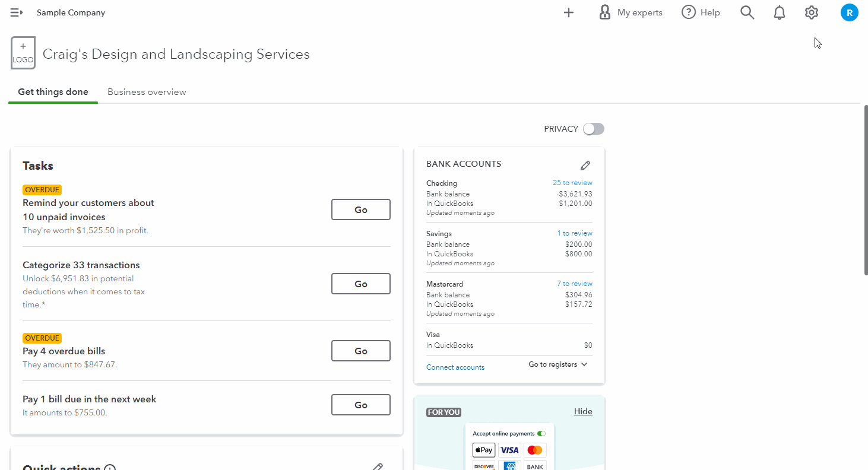The height and width of the screenshot is (470, 868).
Task: Expand the left navigation menu icon
Action: point(17,12)
